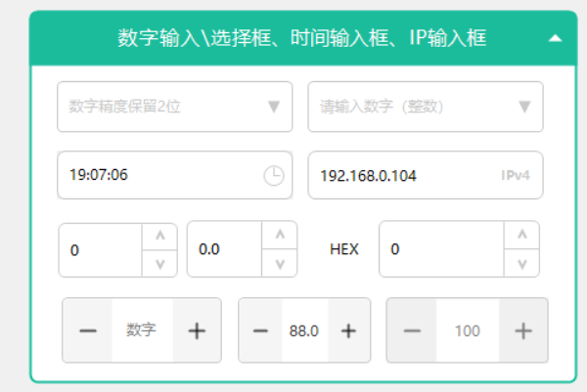Open the 请输入数字（整数） dropdown arrow
Viewport: 587px width, 392px height.
[524, 107]
